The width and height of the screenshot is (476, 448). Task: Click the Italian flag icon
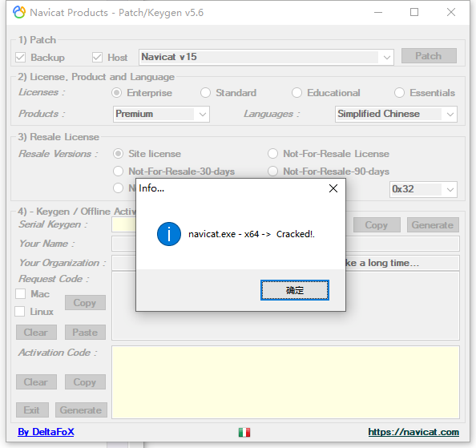tap(244, 432)
